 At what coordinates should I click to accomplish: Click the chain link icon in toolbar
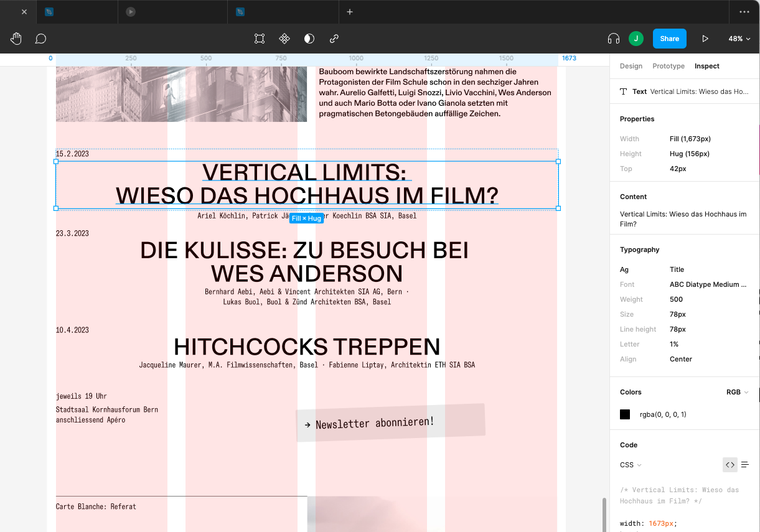point(334,39)
